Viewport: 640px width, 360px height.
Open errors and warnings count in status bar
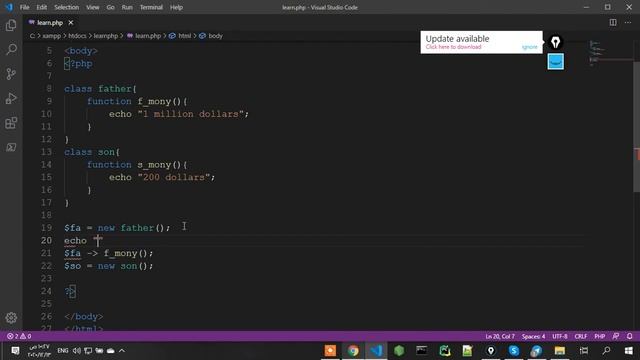(19, 336)
